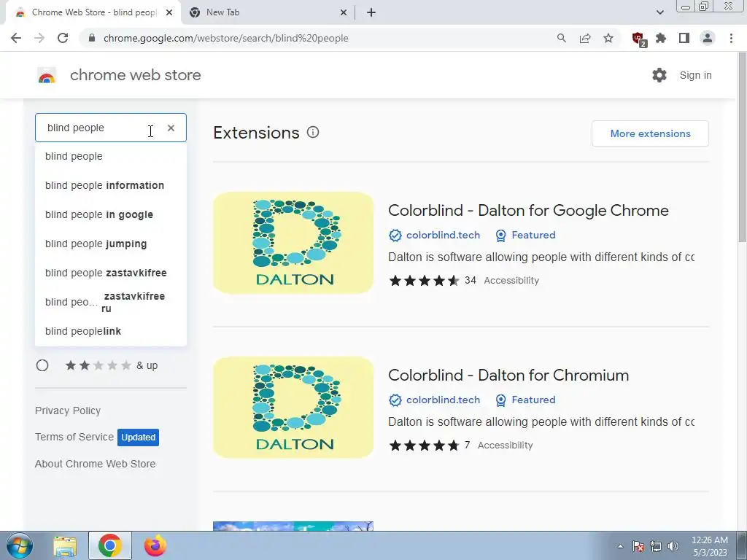Show Extensions info circle icon
747x560 pixels.
[312, 133]
